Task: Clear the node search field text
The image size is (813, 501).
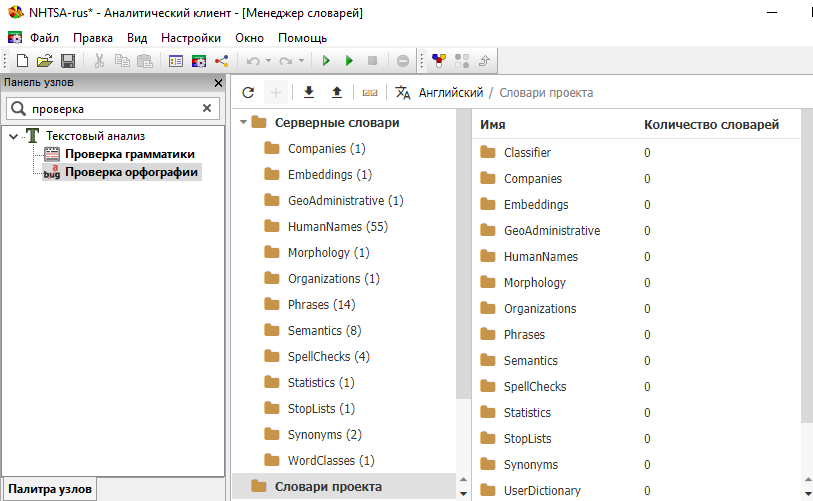Action: [207, 108]
